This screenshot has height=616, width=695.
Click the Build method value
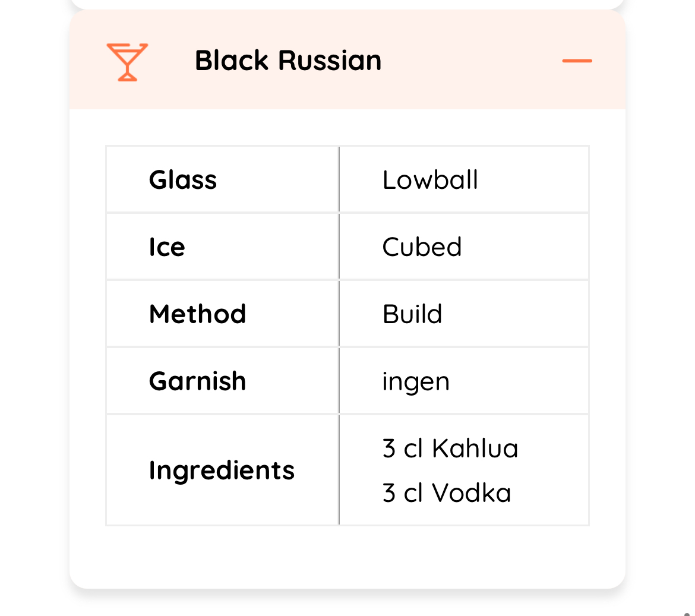pos(412,314)
